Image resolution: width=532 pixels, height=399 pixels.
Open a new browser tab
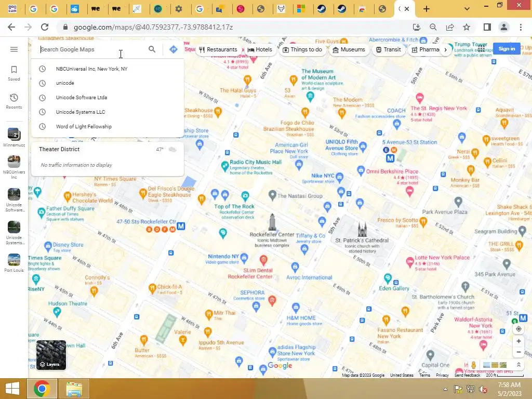[x=427, y=9]
